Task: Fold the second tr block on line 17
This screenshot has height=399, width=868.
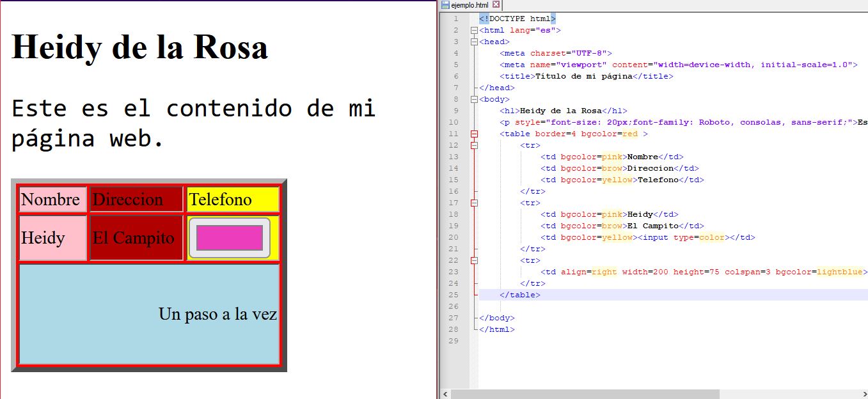Action: click(x=474, y=203)
